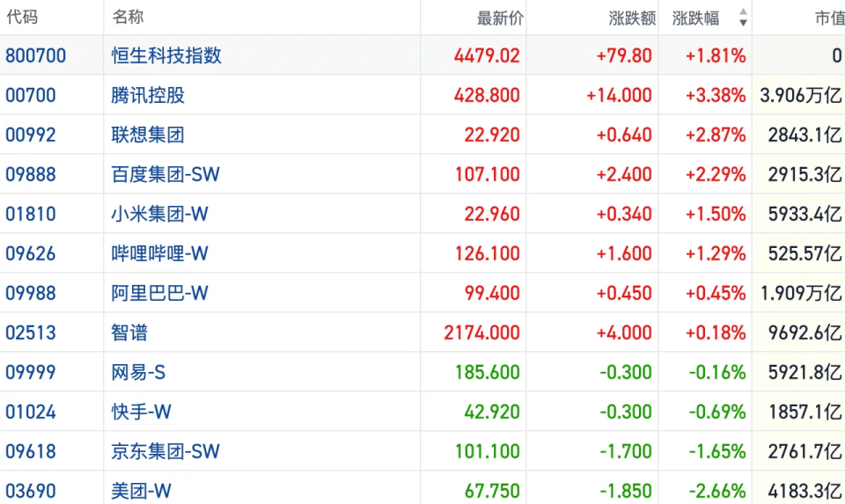Open stock code 03690
845x504 pixels.
(x=31, y=491)
